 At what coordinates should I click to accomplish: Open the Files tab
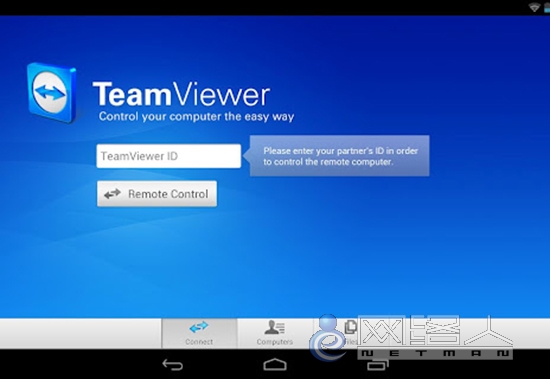(350, 333)
